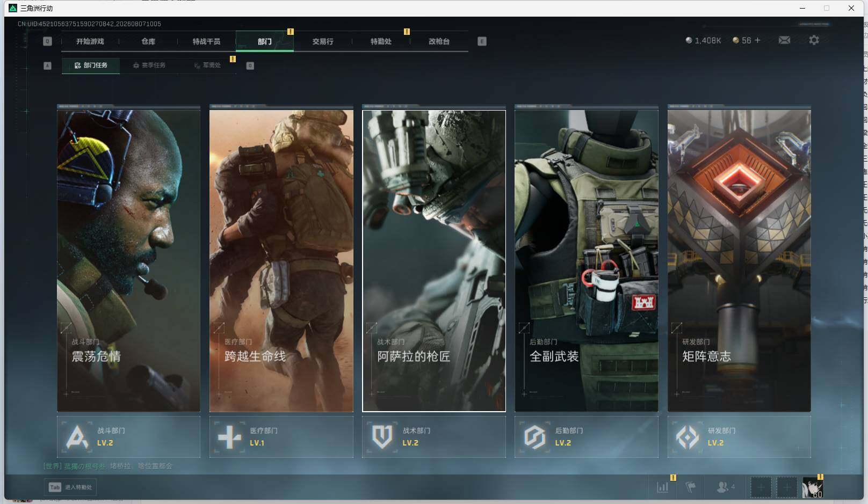Click the Q key hint icon
Viewport: 868px width, 504px height.
coord(47,41)
